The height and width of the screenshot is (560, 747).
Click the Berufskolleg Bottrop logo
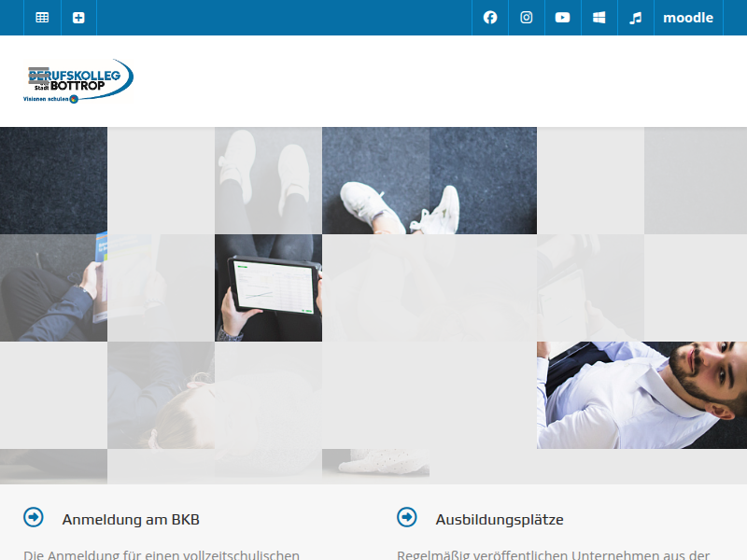[x=79, y=81]
